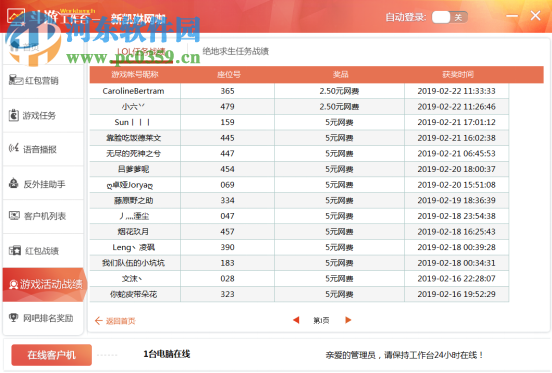This screenshot has width=552, height=373.
Task: Click the game task clipboard icon
Action: pyautogui.click(x=13, y=115)
